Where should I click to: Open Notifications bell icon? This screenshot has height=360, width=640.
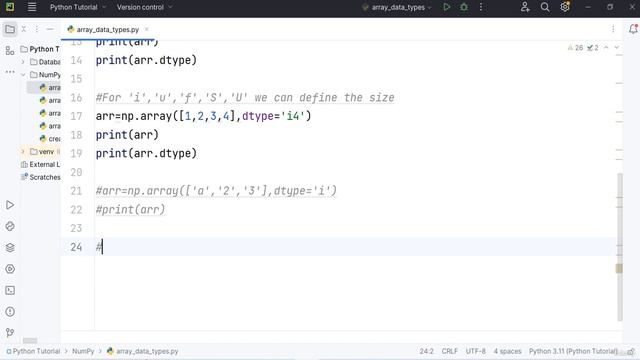point(633,29)
